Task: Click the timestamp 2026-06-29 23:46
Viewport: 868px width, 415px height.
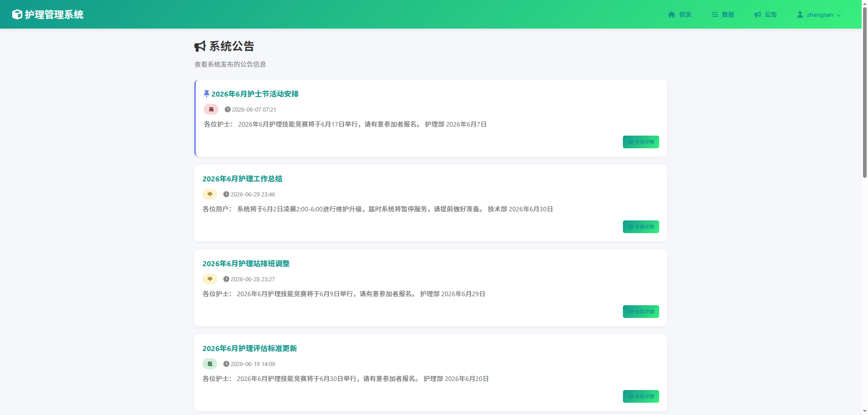Action: (x=252, y=194)
